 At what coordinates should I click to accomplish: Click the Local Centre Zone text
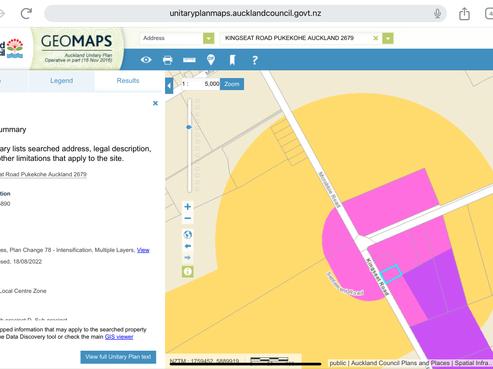click(23, 291)
